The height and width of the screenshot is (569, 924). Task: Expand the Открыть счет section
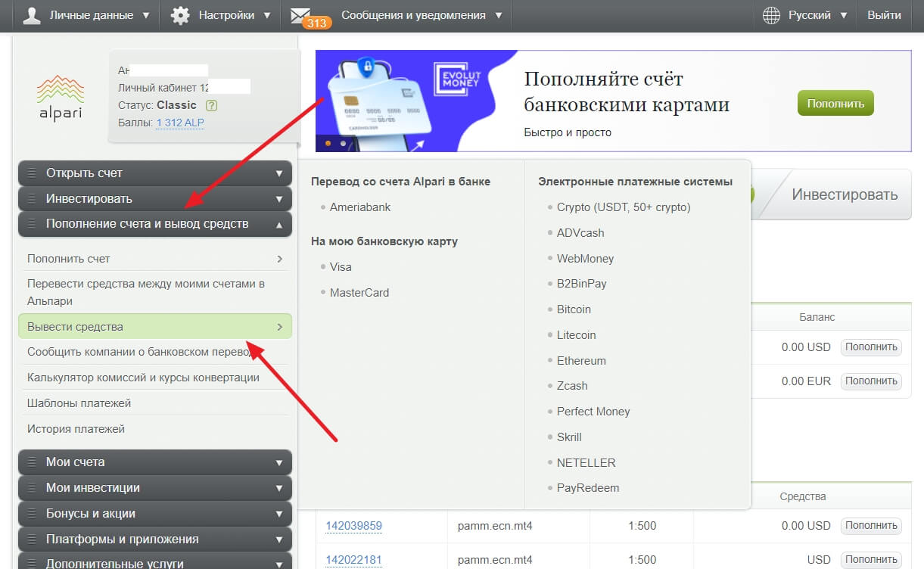pos(155,173)
